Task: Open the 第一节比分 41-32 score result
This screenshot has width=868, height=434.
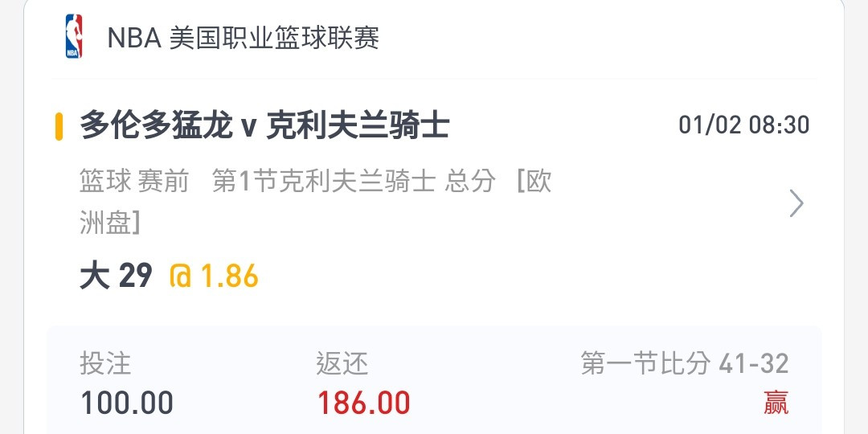Action: pos(685,364)
